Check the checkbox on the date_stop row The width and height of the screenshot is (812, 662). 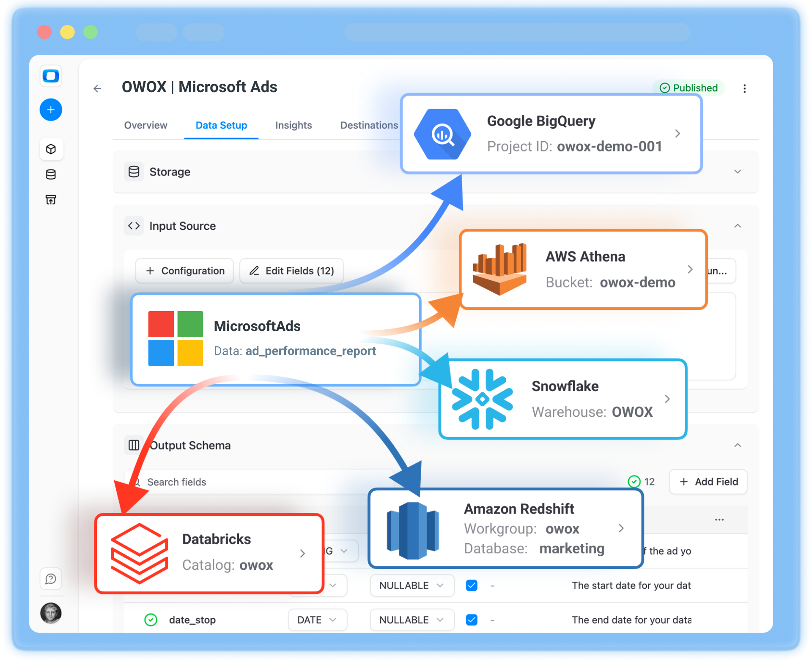(471, 619)
